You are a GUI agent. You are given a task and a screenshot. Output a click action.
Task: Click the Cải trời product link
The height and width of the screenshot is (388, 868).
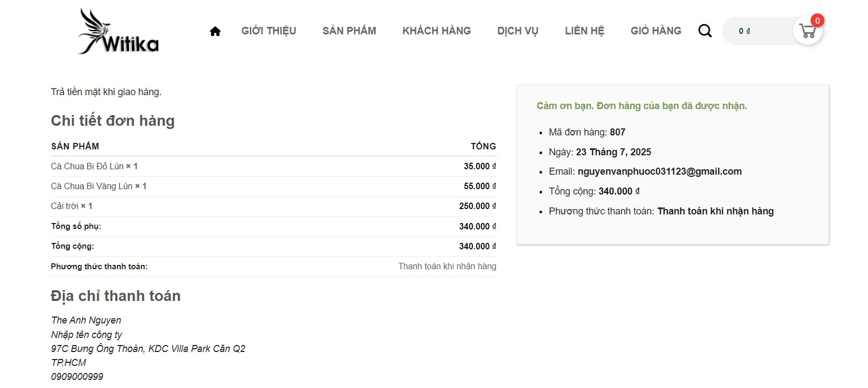point(64,206)
